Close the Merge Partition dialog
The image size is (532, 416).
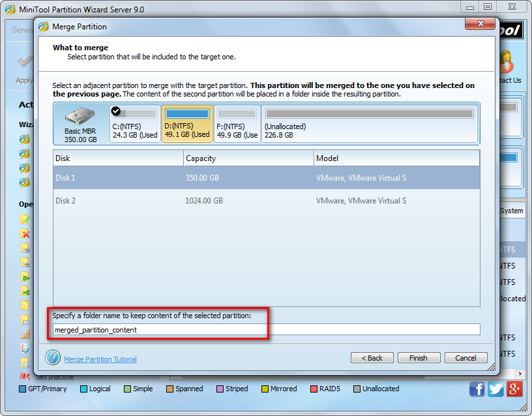pyautogui.click(x=480, y=23)
